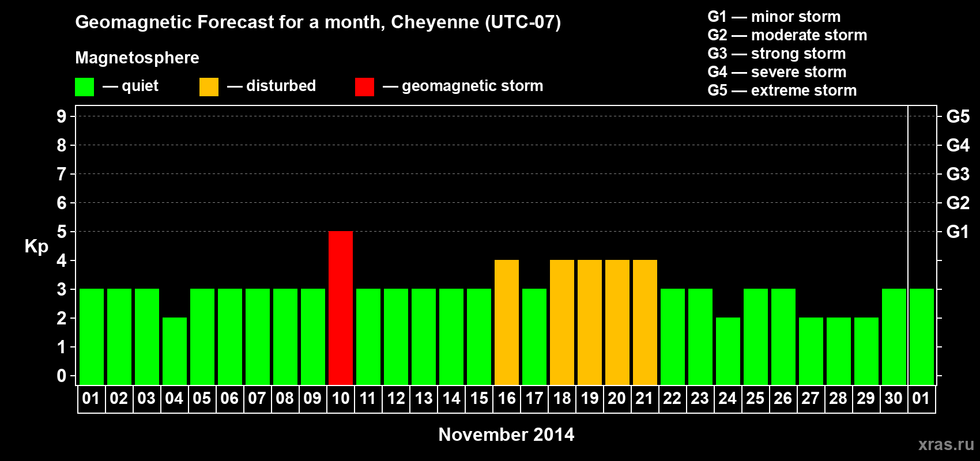The width and height of the screenshot is (980, 461).
Task: Click the G5 storm level label
Action: coord(958,116)
